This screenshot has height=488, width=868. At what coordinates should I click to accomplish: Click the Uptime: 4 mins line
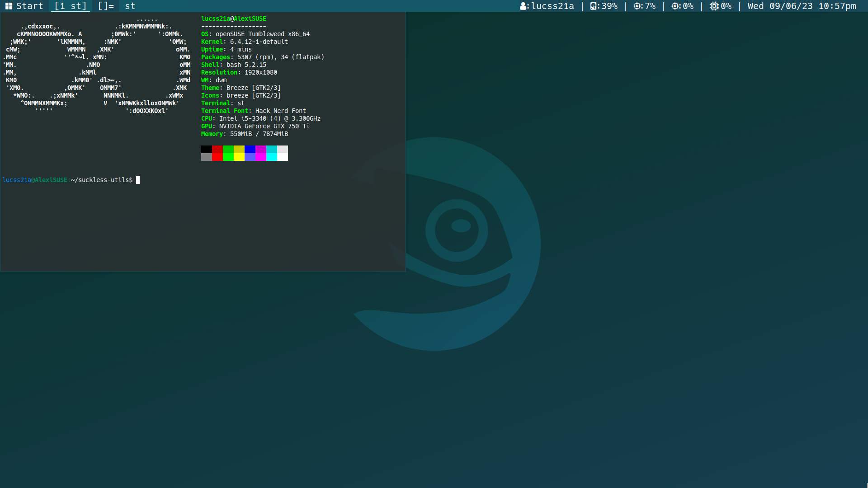226,49
